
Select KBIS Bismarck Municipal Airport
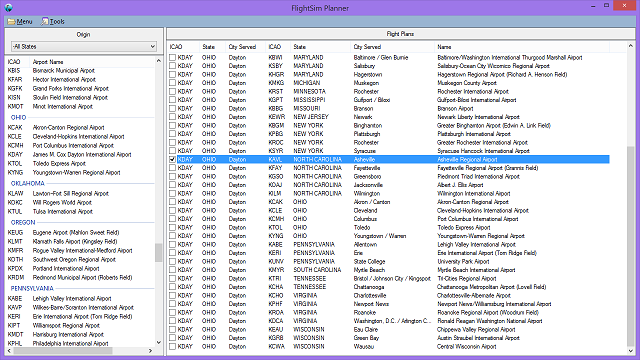pyautogui.click(x=80, y=71)
